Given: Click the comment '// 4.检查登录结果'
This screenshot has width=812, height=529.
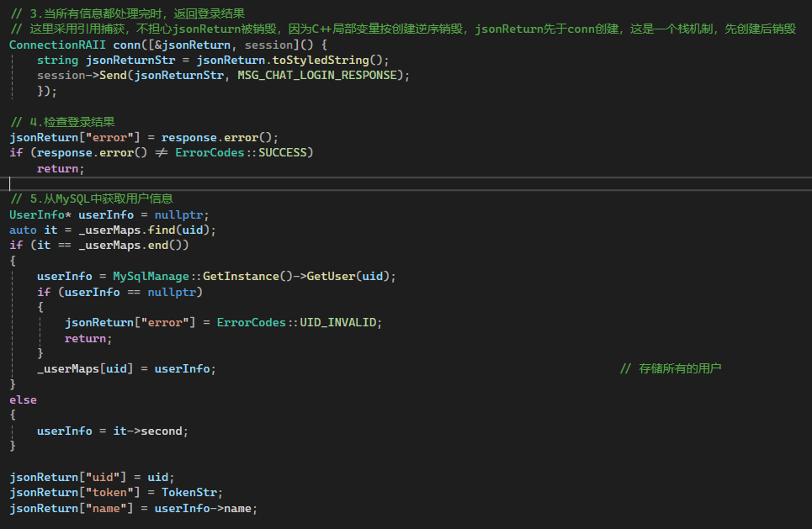Looking at the screenshot, I should pyautogui.click(x=62, y=122).
